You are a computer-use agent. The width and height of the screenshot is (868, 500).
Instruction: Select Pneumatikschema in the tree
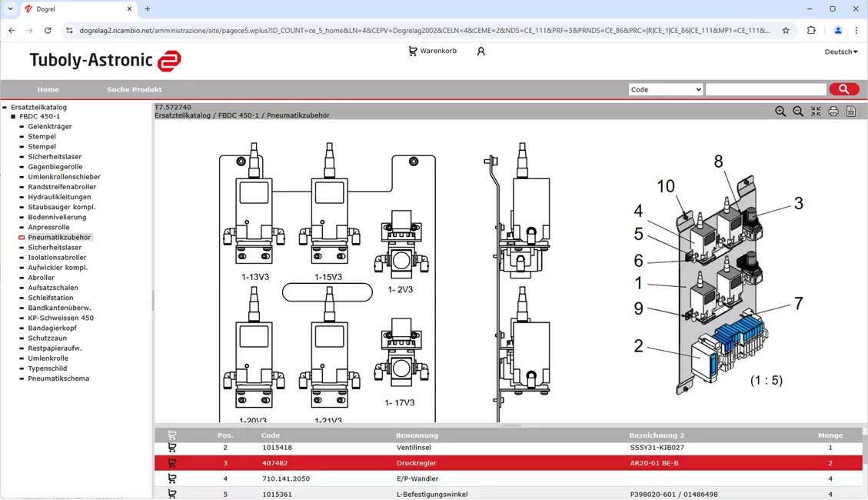[x=58, y=378]
